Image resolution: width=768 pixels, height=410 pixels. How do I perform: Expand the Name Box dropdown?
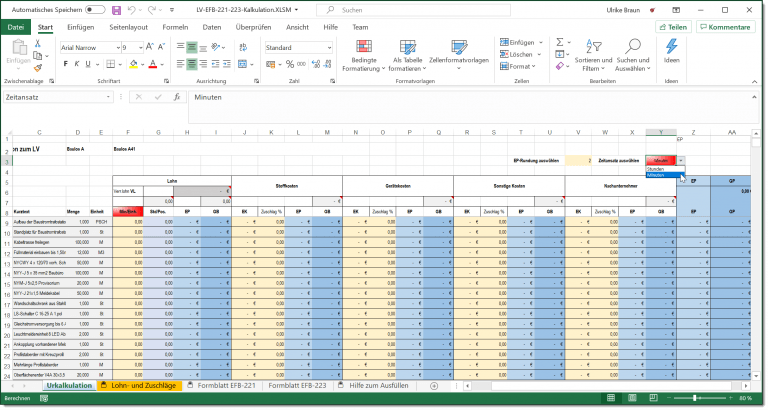108,97
